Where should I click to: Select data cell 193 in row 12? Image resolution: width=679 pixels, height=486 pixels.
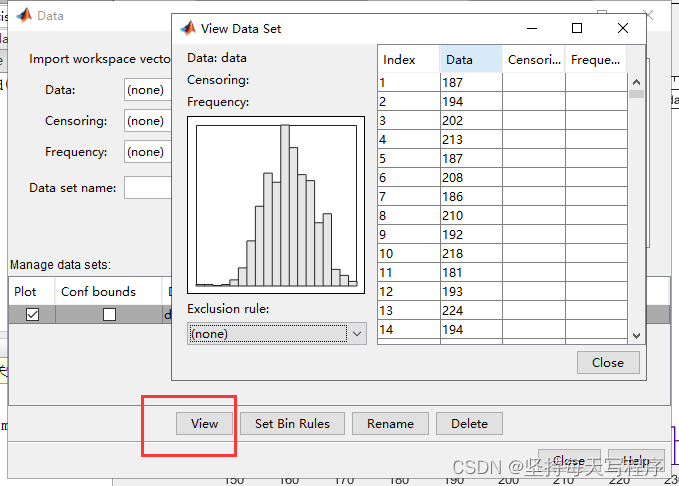coord(471,292)
